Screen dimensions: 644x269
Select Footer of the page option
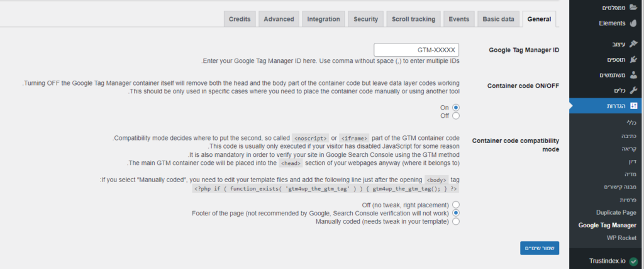click(455, 213)
